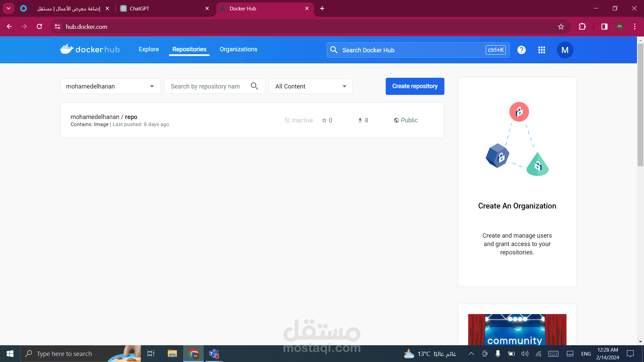Image resolution: width=644 pixels, height=362 pixels.
Task: Open the apps grid menu icon
Action: point(542,50)
